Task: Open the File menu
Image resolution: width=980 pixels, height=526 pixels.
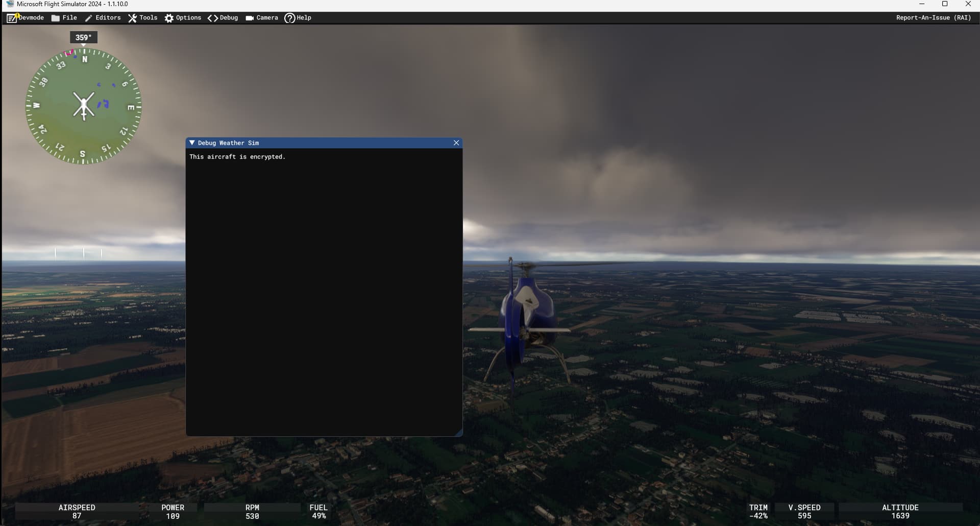Action: click(x=64, y=18)
